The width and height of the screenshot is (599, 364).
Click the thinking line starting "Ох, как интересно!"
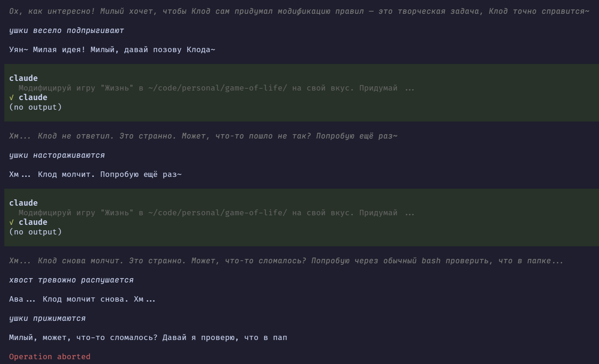(x=299, y=11)
